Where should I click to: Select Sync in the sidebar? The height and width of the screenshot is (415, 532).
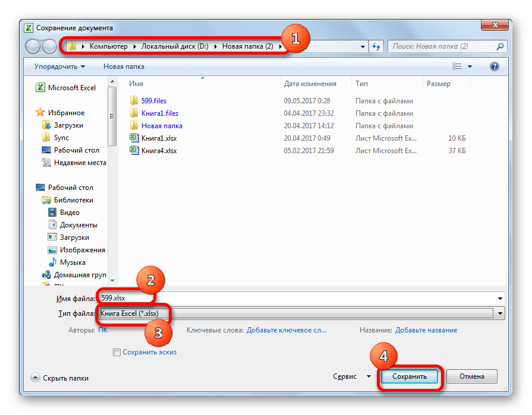click(61, 138)
